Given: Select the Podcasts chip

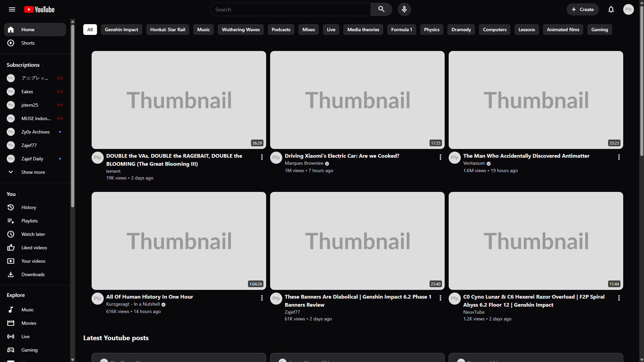Looking at the screenshot, I should pyautogui.click(x=281, y=30).
